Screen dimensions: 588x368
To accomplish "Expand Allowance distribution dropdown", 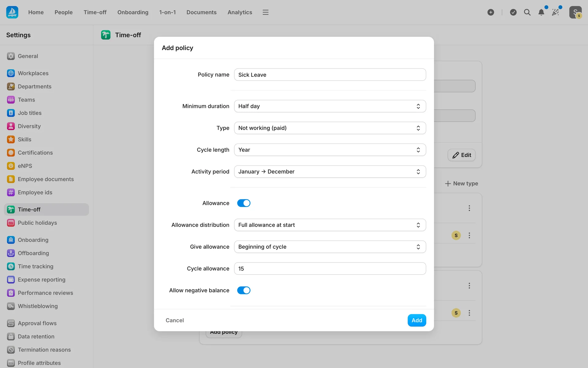I will 330,225.
